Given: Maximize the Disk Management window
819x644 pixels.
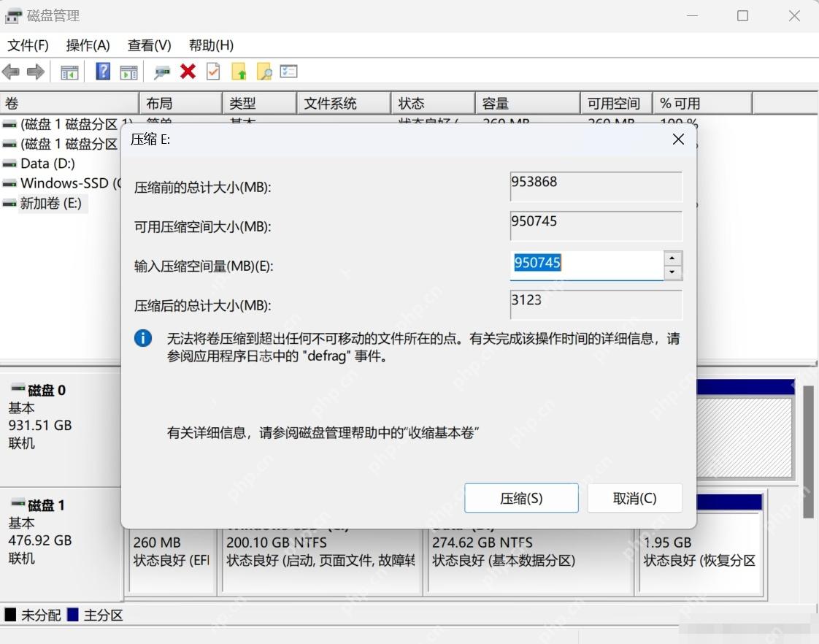Looking at the screenshot, I should (743, 16).
